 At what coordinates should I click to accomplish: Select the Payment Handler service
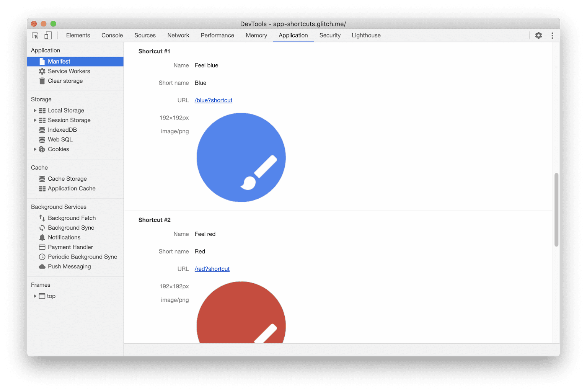point(70,247)
